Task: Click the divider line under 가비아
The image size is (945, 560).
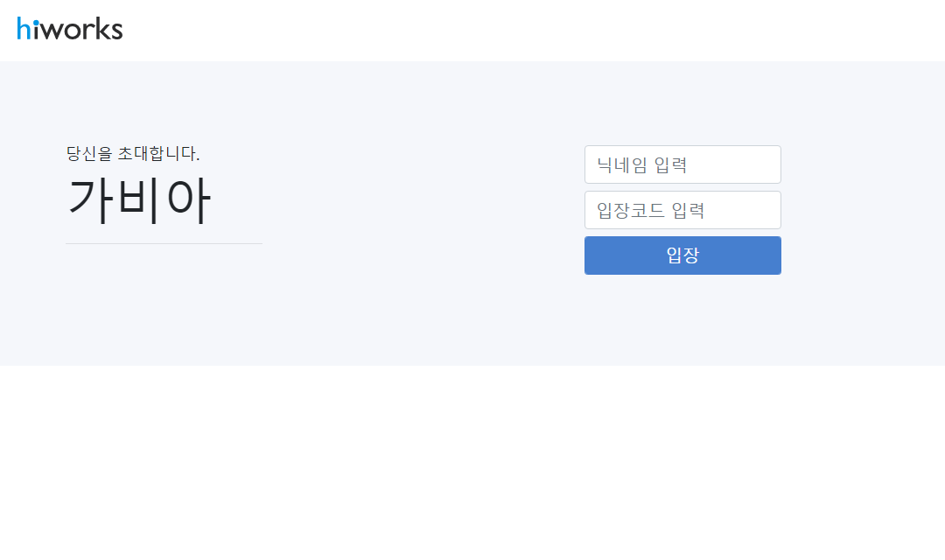Action: (x=164, y=243)
